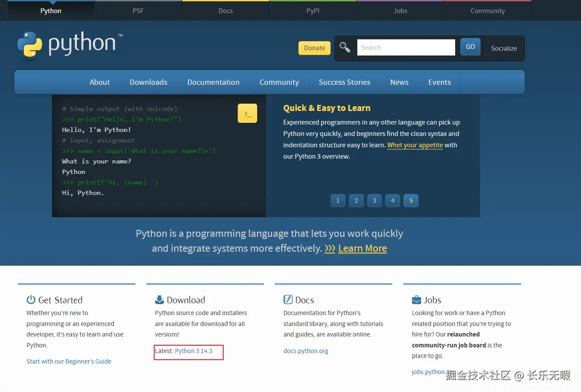Open the docs.python.org link
This screenshot has width=581, height=392.
pos(306,351)
